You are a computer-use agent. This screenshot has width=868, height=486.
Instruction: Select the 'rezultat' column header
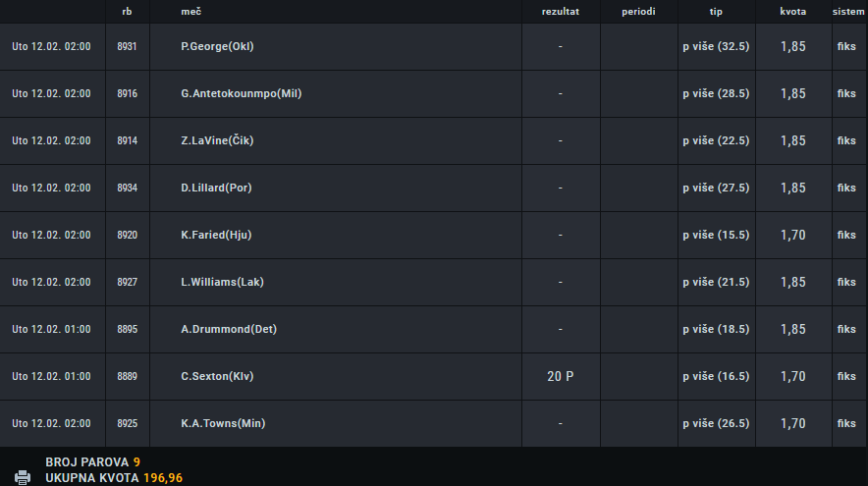click(x=561, y=12)
